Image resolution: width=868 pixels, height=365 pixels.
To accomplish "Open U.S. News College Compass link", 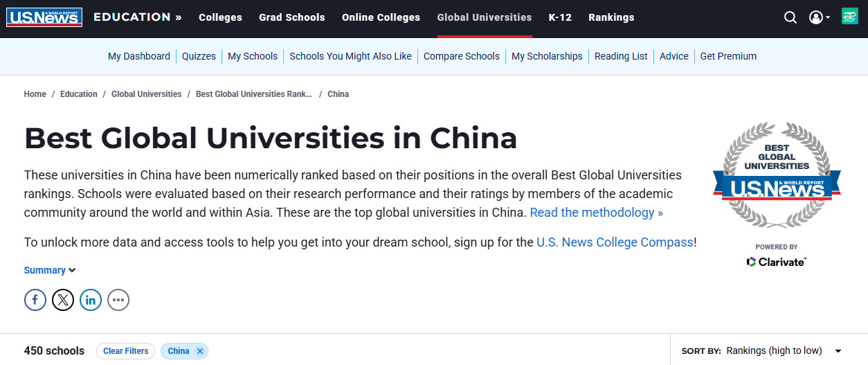I will pyautogui.click(x=615, y=242).
